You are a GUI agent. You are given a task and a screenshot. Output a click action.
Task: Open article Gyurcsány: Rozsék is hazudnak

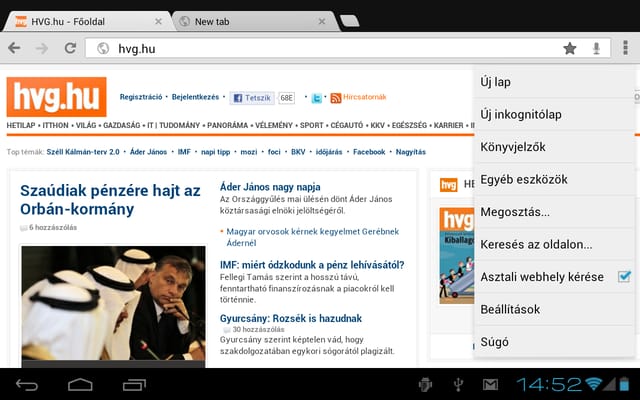coord(291,318)
